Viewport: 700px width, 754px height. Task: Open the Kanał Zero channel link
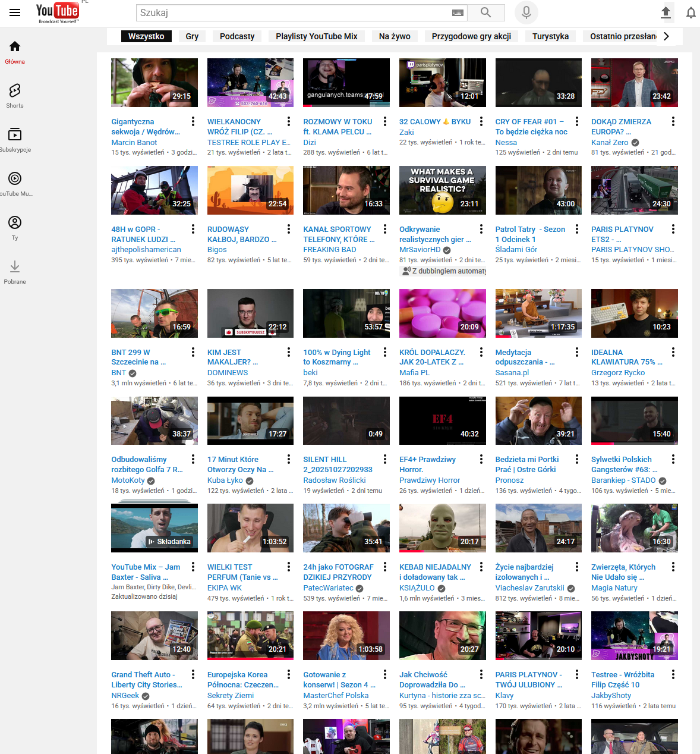click(609, 142)
